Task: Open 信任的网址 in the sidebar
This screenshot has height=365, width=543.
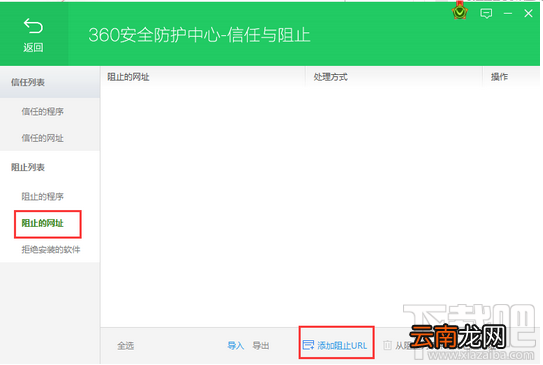Action: (x=43, y=138)
